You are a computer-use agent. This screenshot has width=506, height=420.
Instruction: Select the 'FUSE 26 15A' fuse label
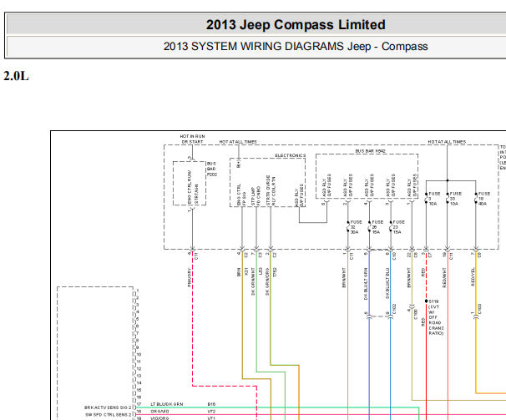tap(377, 227)
